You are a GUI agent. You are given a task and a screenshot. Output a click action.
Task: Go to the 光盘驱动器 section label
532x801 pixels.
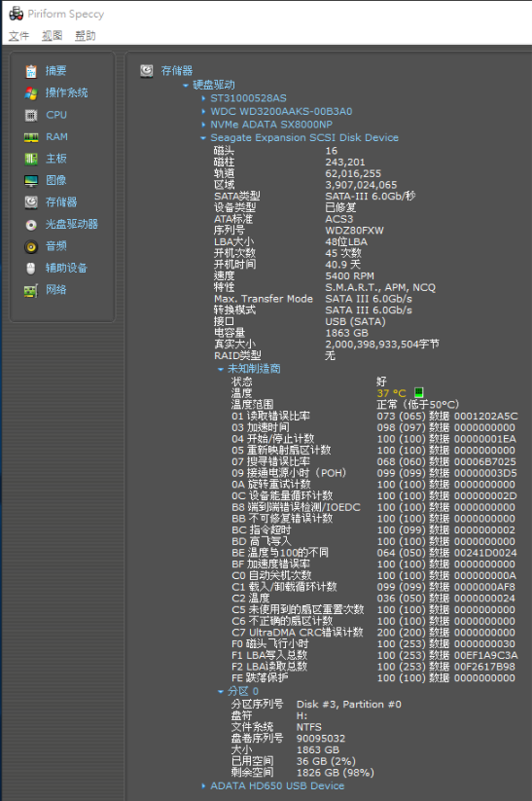click(x=72, y=224)
